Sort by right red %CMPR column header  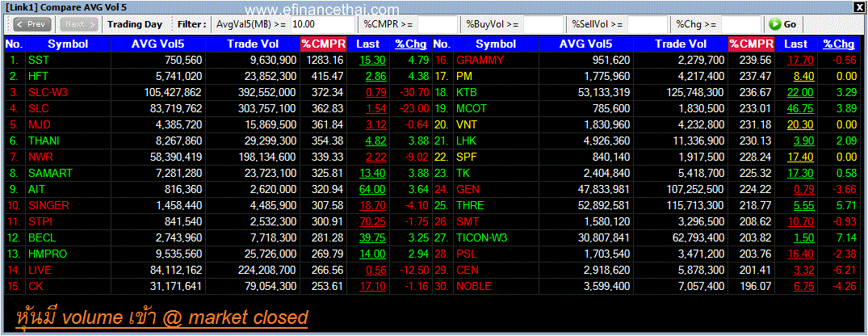point(751,44)
